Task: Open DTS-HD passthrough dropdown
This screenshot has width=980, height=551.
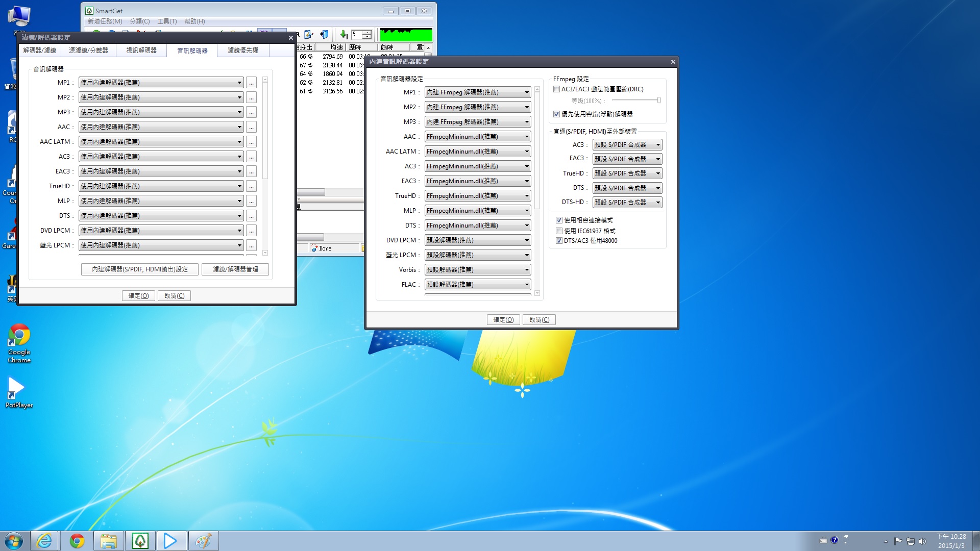Action: [627, 203]
